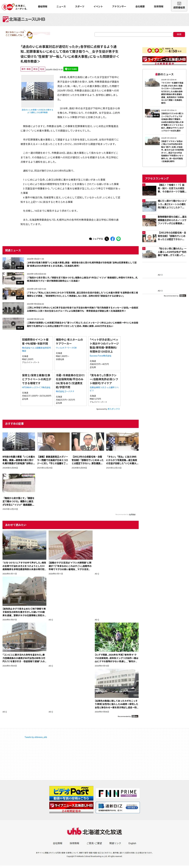Viewport: 189px width, 868px height.
Task: Open ranking item 5 about 知らない男に襲われた
Action: pyautogui.click(x=164, y=253)
